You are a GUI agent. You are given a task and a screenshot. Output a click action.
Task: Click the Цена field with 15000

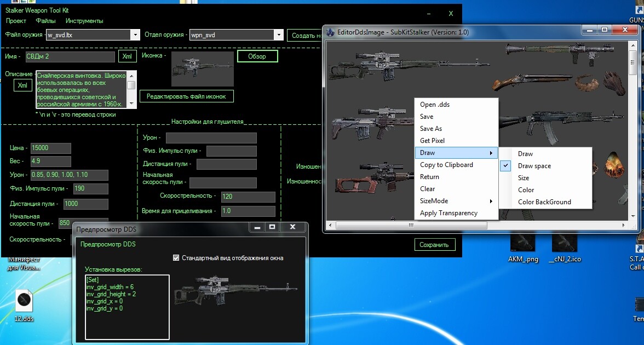coord(51,148)
